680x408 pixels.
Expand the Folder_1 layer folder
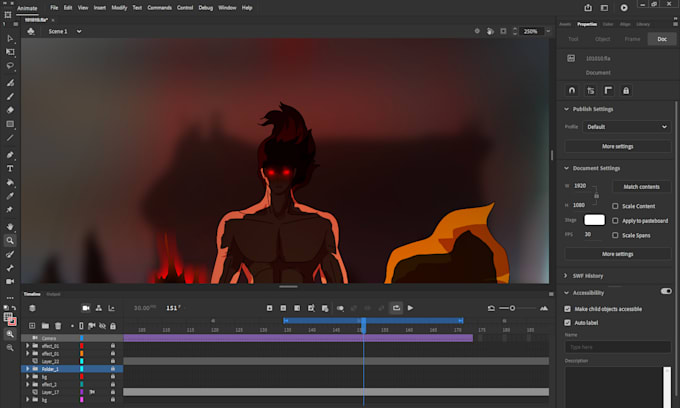click(28, 369)
